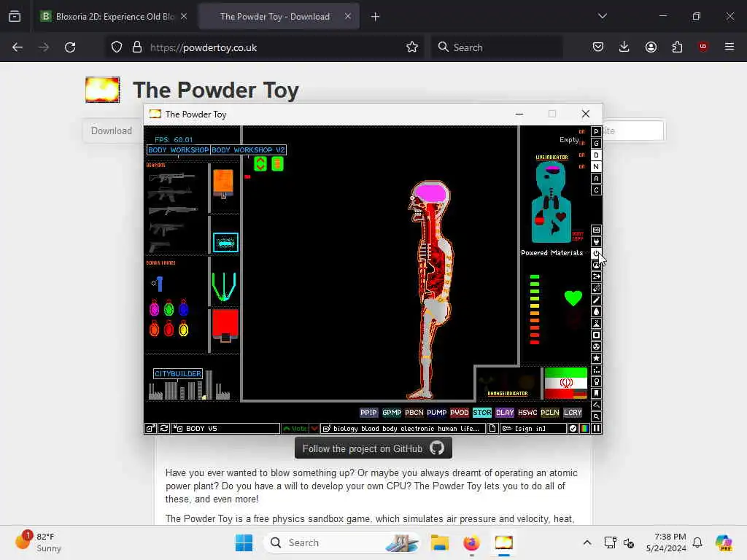Open File Explorer from the taskbar
The width and height of the screenshot is (747, 560).
(439, 542)
